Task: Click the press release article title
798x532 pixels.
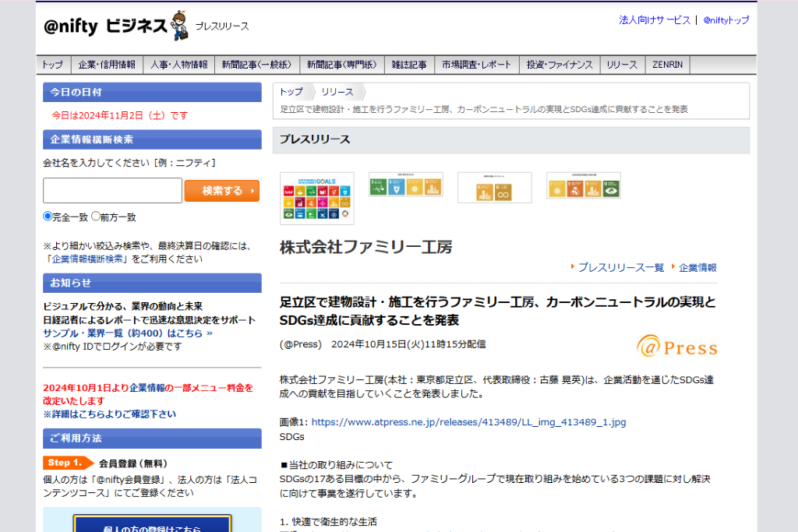Action: [x=497, y=312]
